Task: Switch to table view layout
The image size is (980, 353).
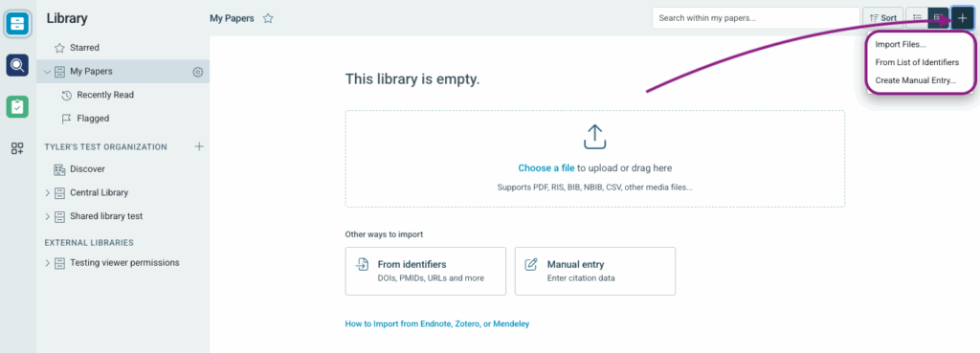Action: click(x=938, y=18)
